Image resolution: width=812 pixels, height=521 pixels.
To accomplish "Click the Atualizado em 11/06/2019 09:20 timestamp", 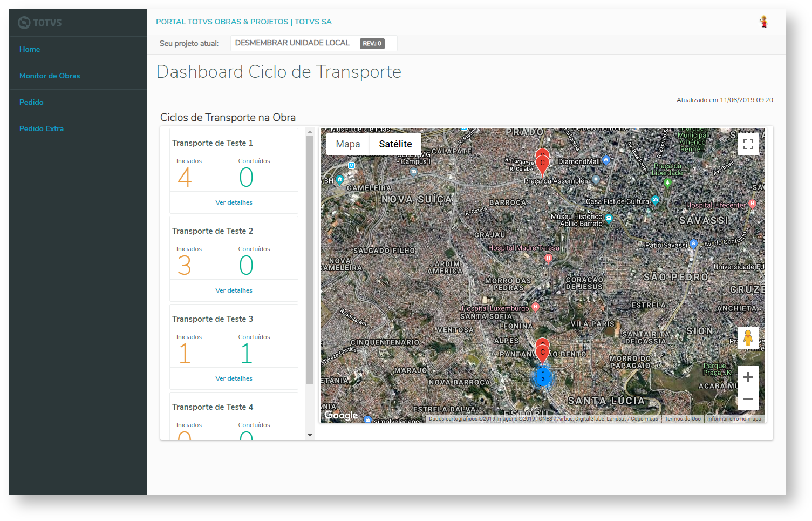I will [725, 100].
